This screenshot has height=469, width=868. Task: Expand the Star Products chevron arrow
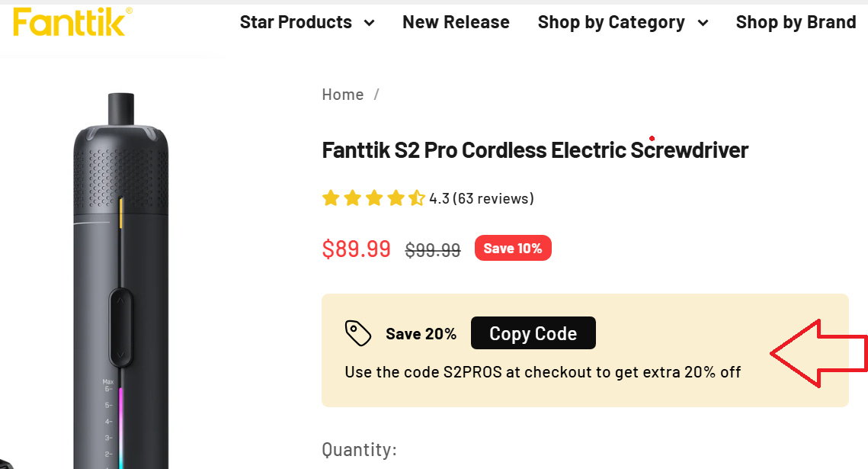coord(370,23)
